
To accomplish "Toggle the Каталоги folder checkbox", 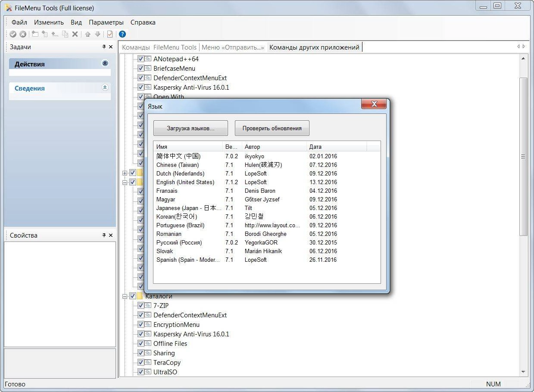I will [x=133, y=296].
